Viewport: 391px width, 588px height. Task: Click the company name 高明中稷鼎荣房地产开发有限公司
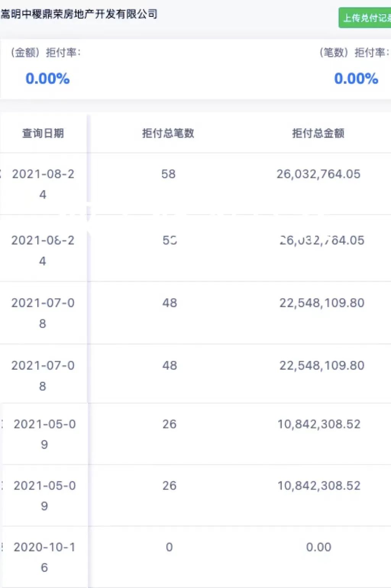(79, 15)
